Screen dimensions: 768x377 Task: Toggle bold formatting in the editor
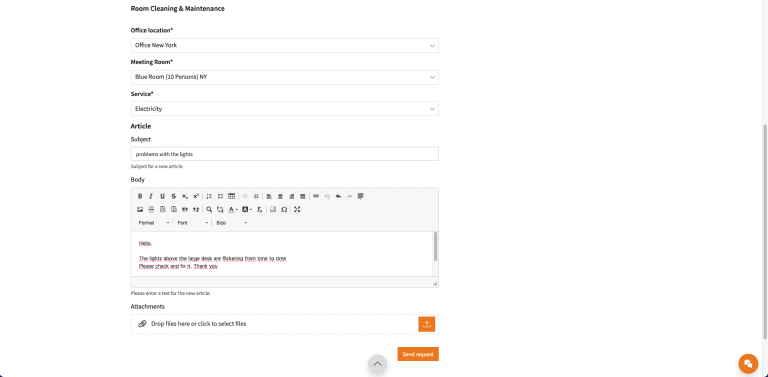click(x=140, y=196)
